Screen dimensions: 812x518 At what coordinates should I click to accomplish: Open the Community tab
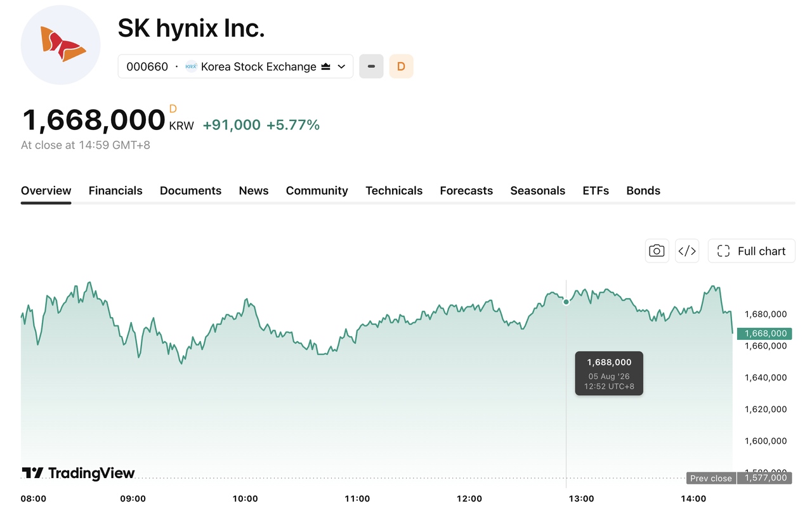coord(317,191)
